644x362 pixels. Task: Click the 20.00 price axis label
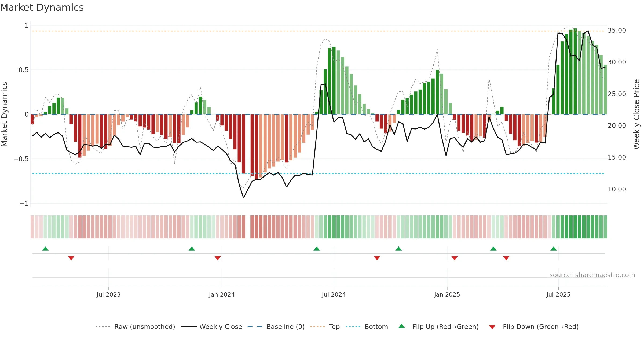click(617, 126)
